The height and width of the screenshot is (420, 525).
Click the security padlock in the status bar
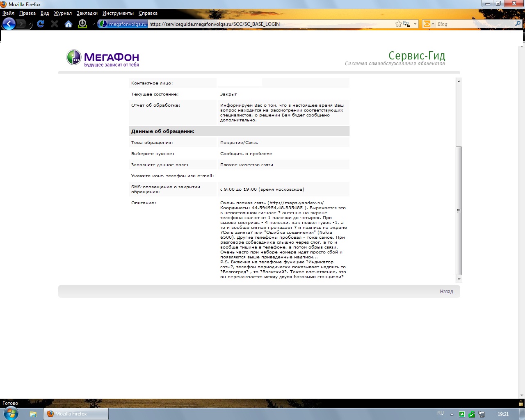pyautogui.click(x=520, y=403)
